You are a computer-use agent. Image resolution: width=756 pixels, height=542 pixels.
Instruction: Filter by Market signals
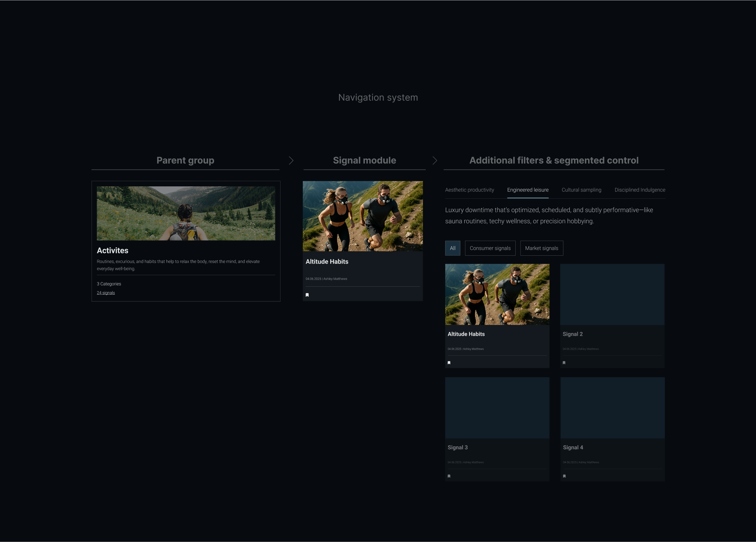(x=541, y=248)
